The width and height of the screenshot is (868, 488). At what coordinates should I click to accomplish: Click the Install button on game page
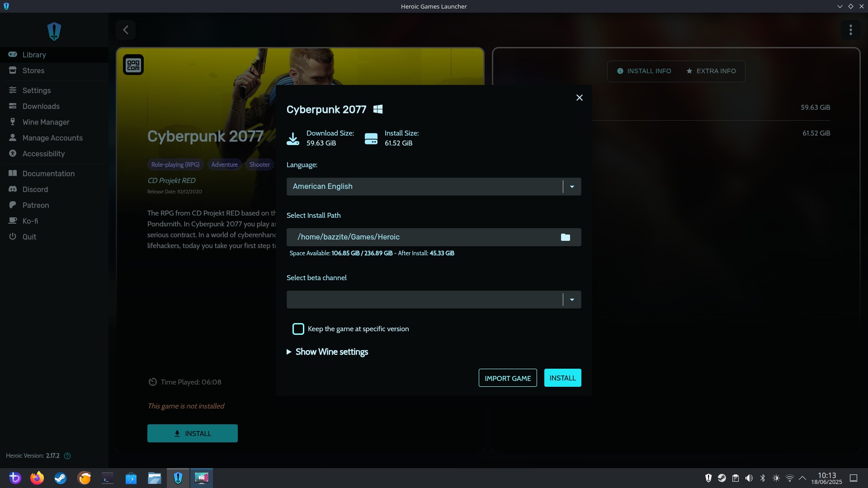[193, 433]
